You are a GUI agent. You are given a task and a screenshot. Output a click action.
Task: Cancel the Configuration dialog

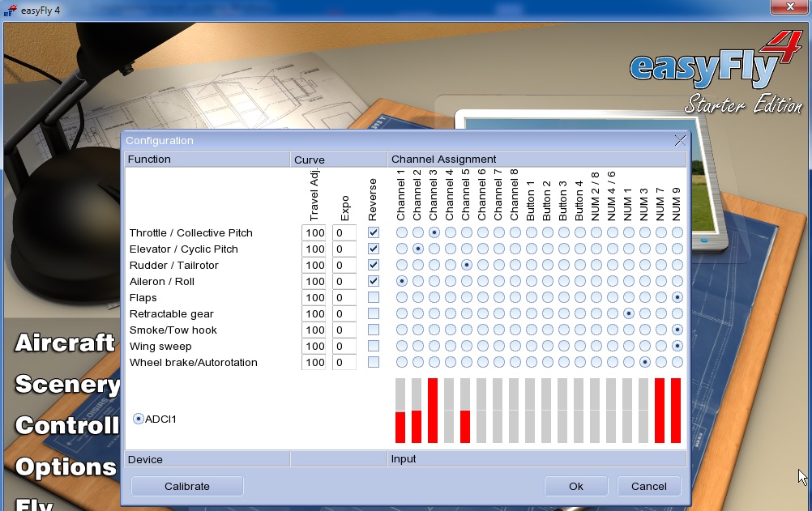pos(649,486)
